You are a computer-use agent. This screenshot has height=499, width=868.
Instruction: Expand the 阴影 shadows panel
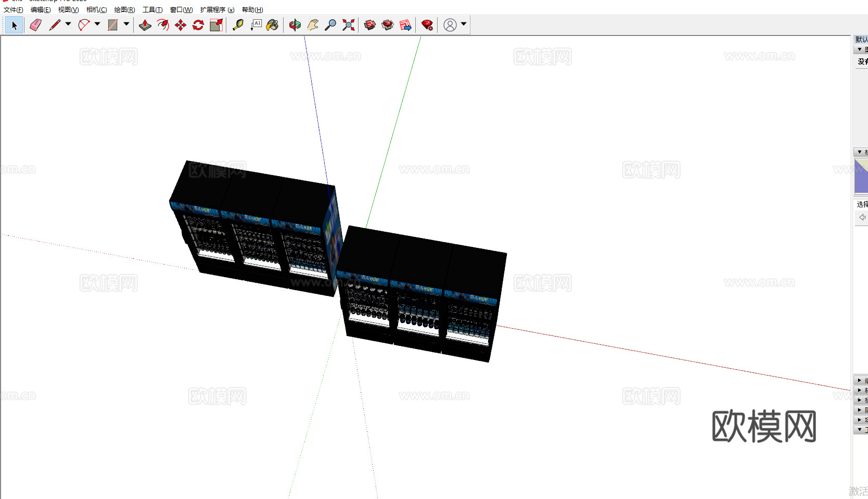(x=861, y=410)
